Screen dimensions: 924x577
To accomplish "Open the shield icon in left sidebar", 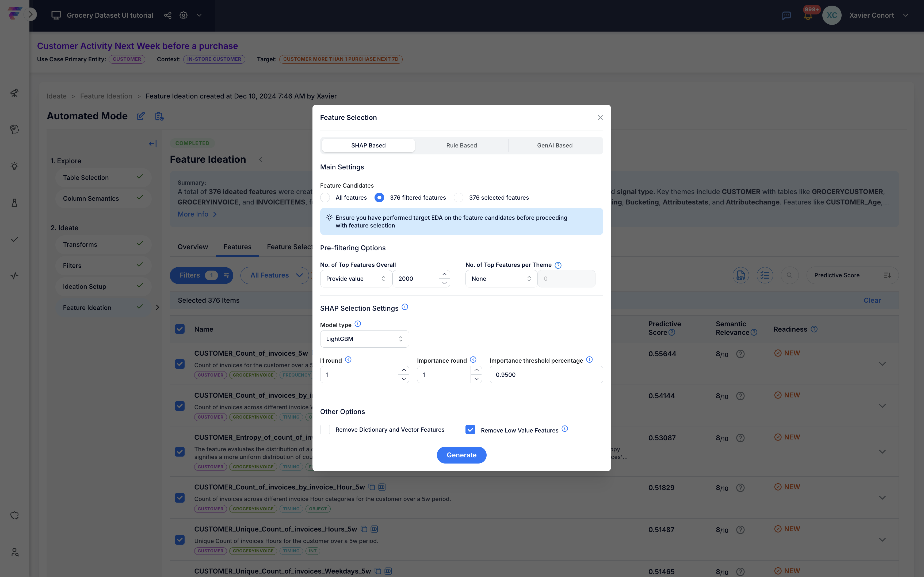I will coord(14,515).
